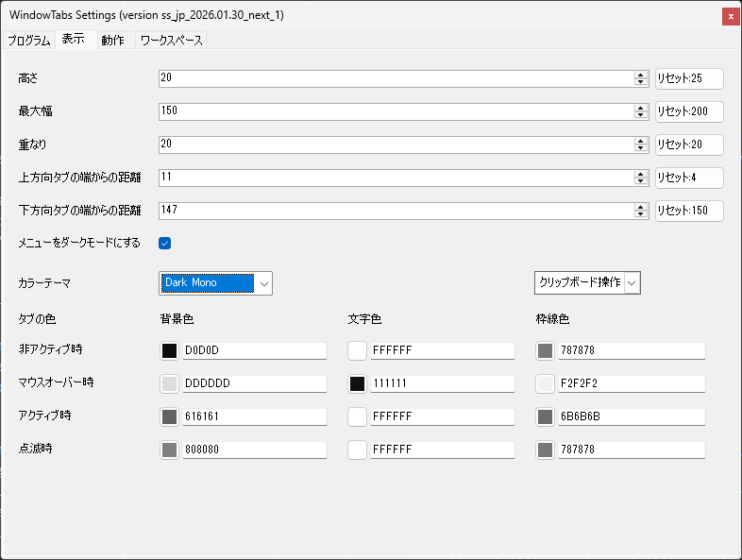Click the 点滅時 border color swatch

[545, 450]
